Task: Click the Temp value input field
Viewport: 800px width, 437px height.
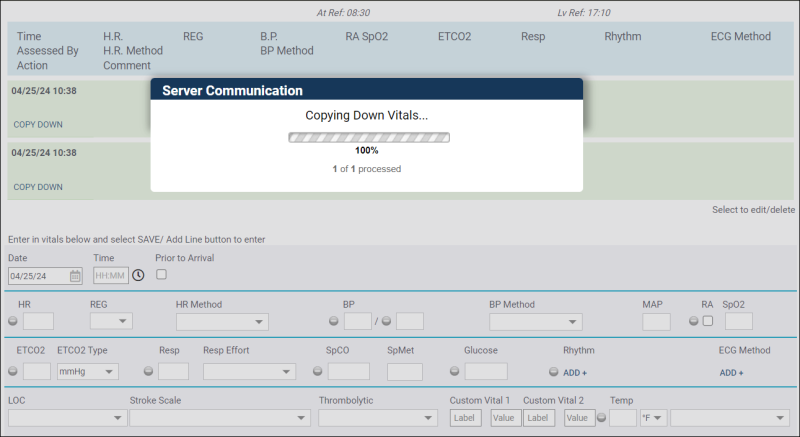Action: pyautogui.click(x=623, y=418)
